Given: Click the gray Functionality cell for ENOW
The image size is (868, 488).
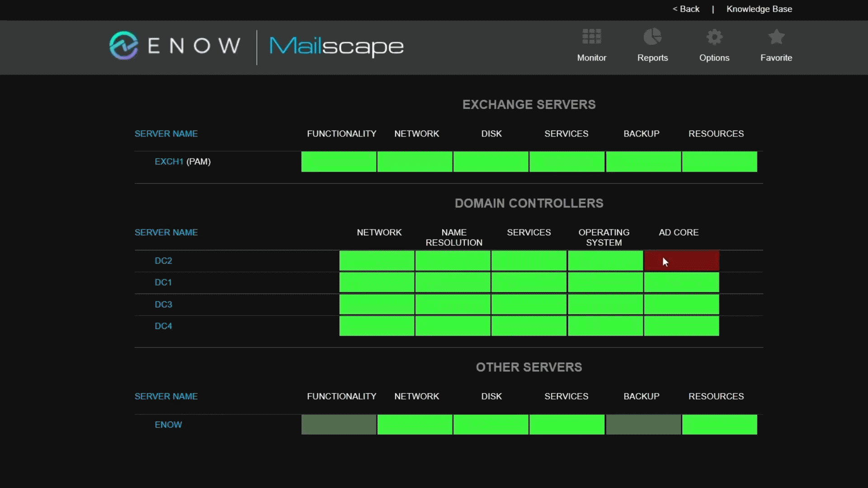Looking at the screenshot, I should [x=339, y=425].
